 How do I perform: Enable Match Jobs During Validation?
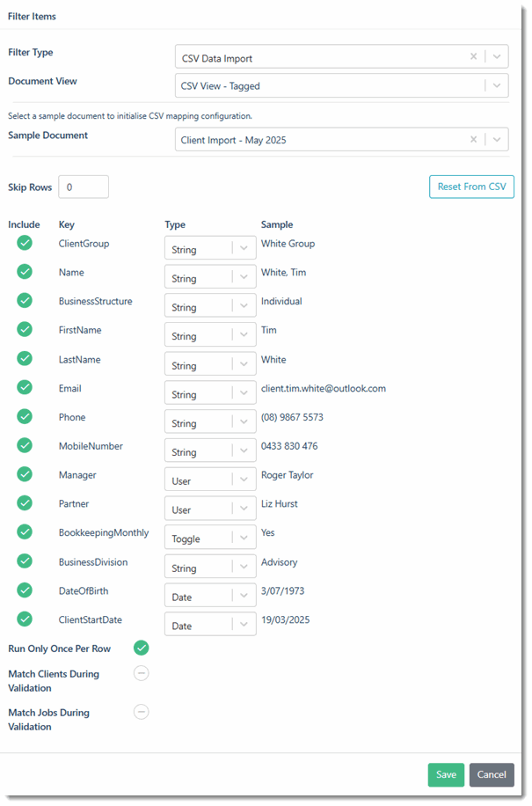pos(142,712)
